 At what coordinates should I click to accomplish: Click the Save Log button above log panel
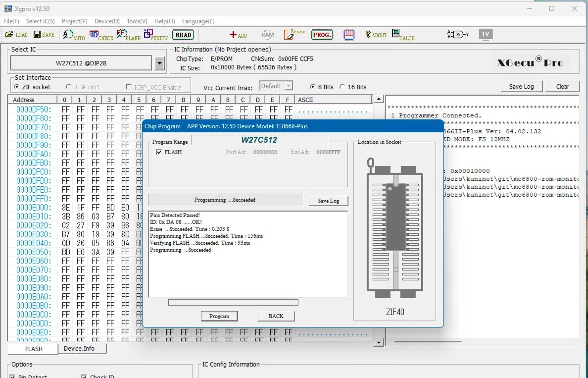pyautogui.click(x=521, y=86)
